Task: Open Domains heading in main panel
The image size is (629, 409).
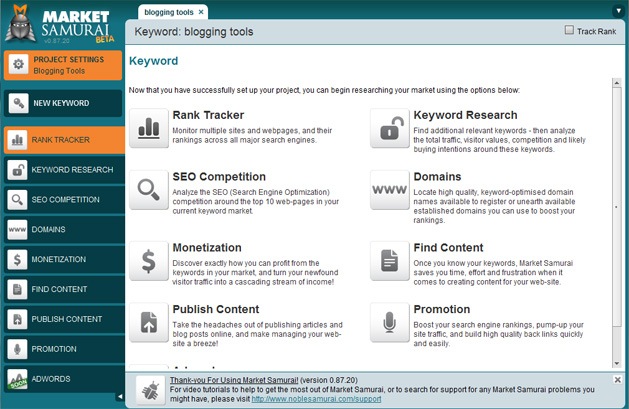Action: pyautogui.click(x=437, y=177)
